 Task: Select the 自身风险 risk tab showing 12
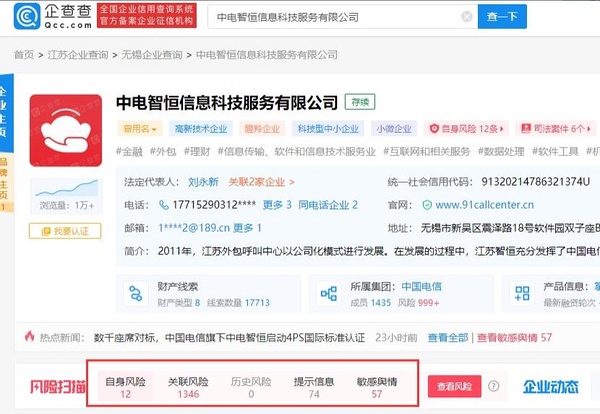pyautogui.click(x=125, y=387)
